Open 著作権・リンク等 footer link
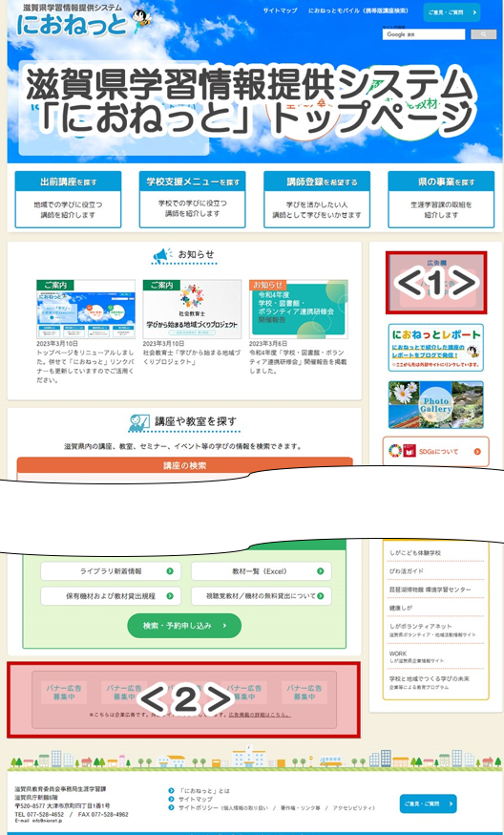 tap(300, 808)
